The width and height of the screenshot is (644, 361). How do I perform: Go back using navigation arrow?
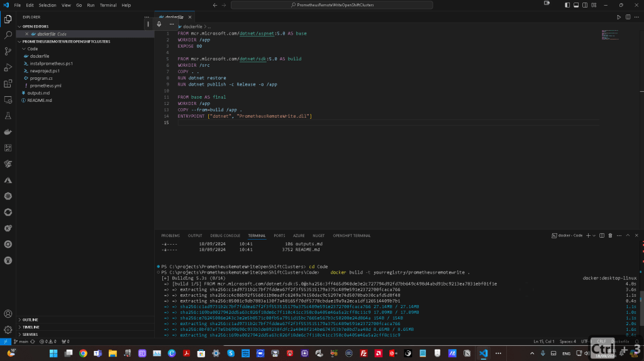pyautogui.click(x=215, y=5)
